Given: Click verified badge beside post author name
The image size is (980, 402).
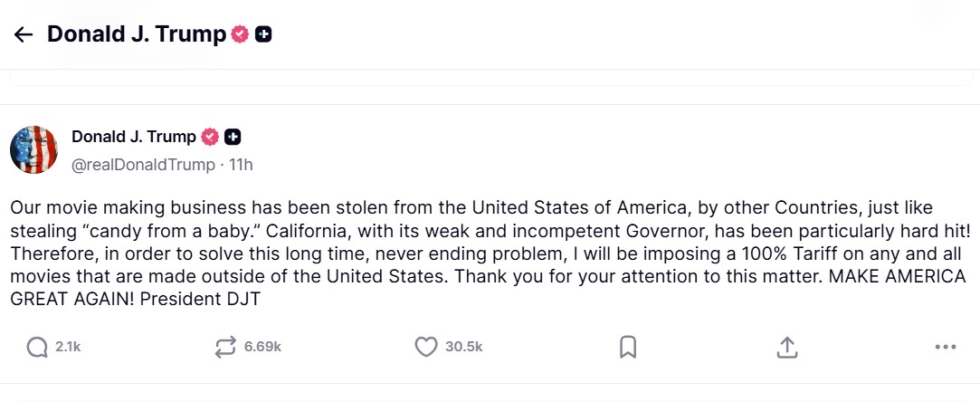Looking at the screenshot, I should (210, 137).
